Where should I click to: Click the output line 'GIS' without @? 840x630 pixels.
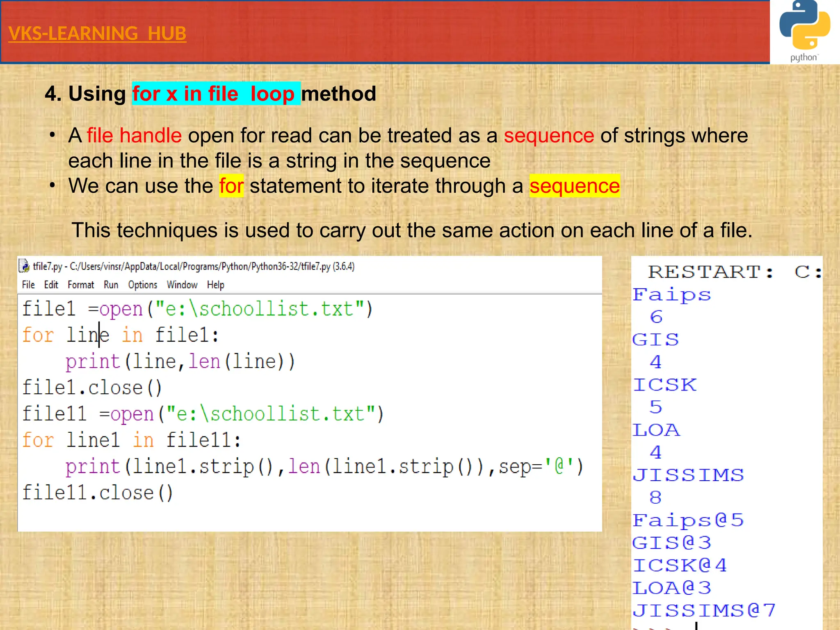click(x=656, y=340)
